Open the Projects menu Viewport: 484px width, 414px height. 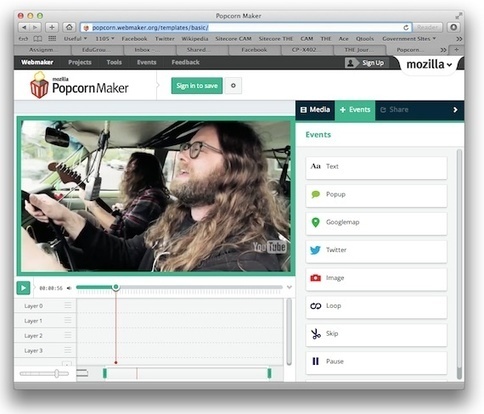pos(80,62)
